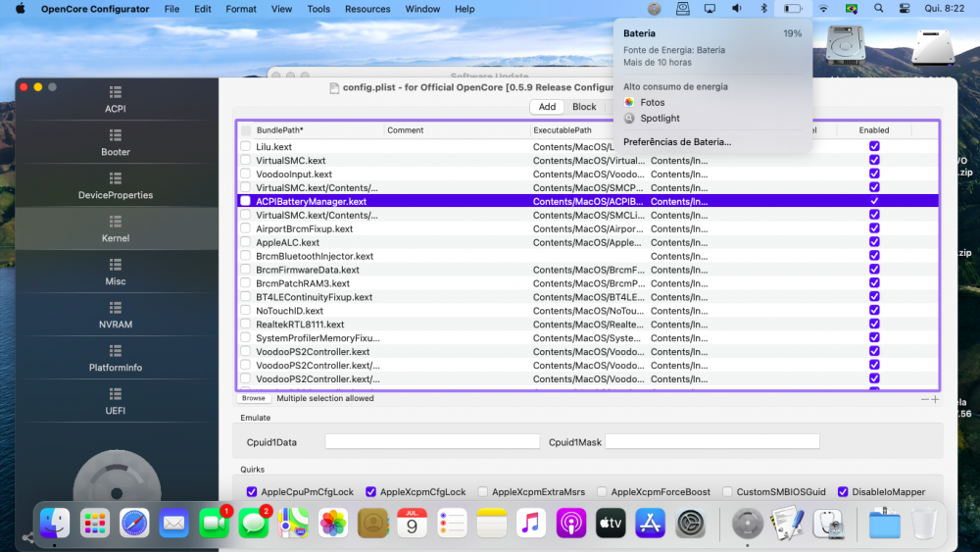Screen dimensions: 980x552
Task: Open the Misc section in sidebar
Action: pyautogui.click(x=116, y=272)
